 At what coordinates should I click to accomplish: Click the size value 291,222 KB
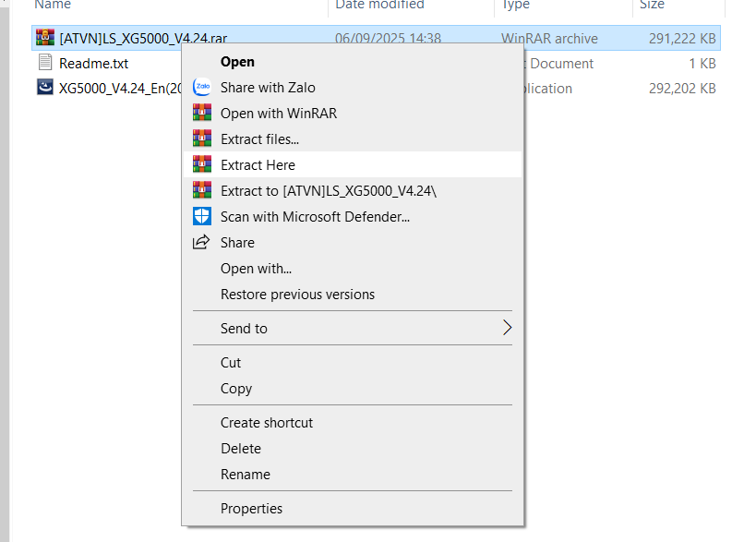click(682, 39)
